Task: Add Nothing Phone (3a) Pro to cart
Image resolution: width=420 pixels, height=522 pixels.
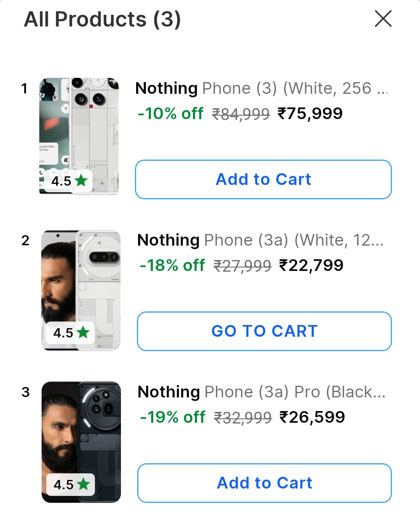Action: tap(264, 483)
